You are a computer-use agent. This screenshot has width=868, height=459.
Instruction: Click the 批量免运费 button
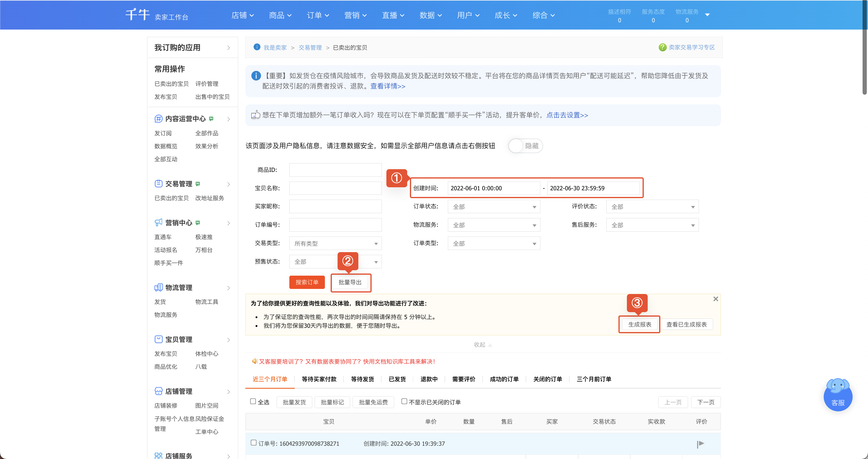(x=373, y=402)
